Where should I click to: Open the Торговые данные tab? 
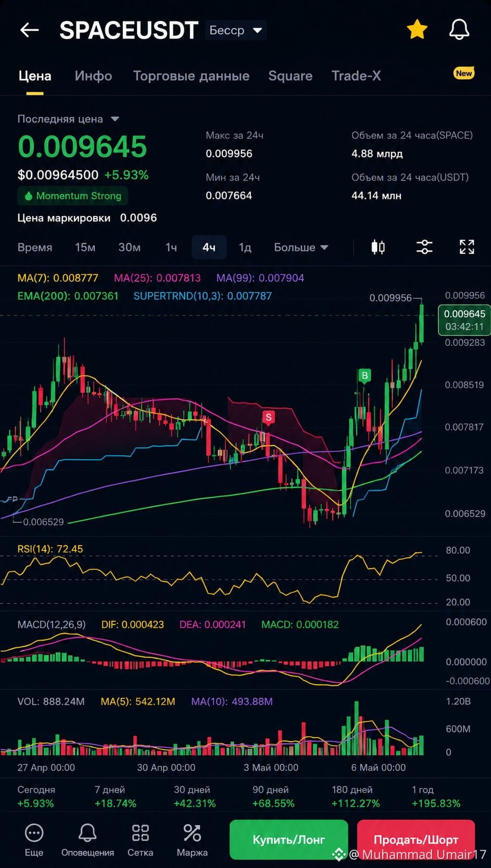[x=191, y=76]
